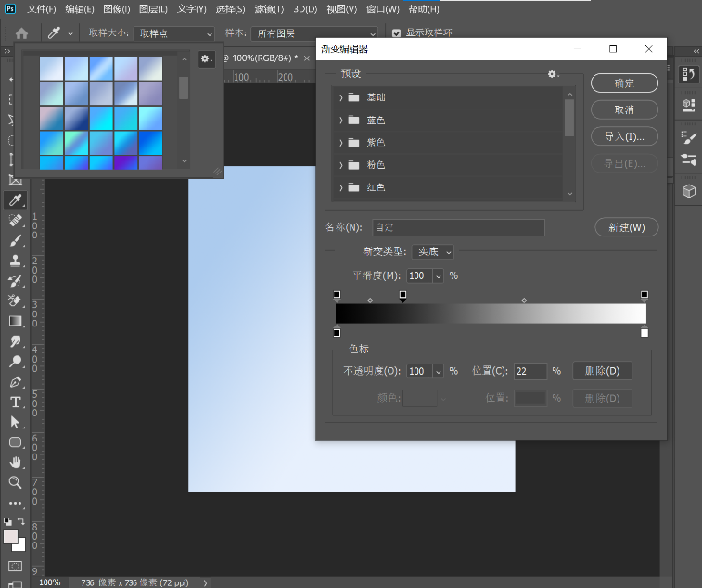
Task: Select the Brush tool
Action: [15, 241]
